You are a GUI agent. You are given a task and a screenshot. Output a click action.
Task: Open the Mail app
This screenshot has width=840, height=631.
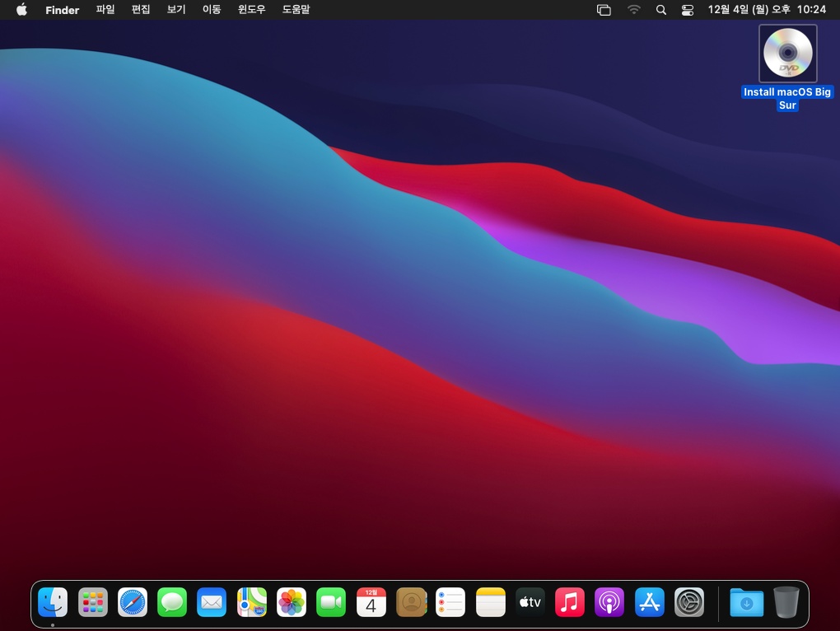[x=212, y=603]
